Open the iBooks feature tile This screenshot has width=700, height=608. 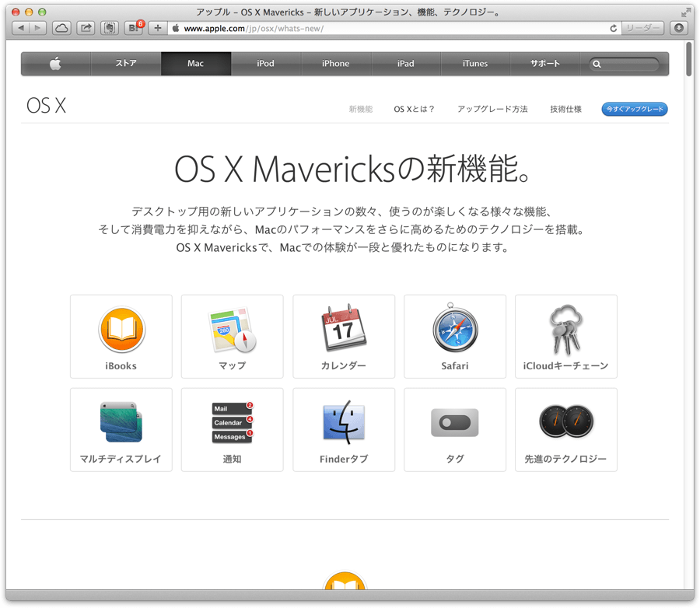(121, 336)
